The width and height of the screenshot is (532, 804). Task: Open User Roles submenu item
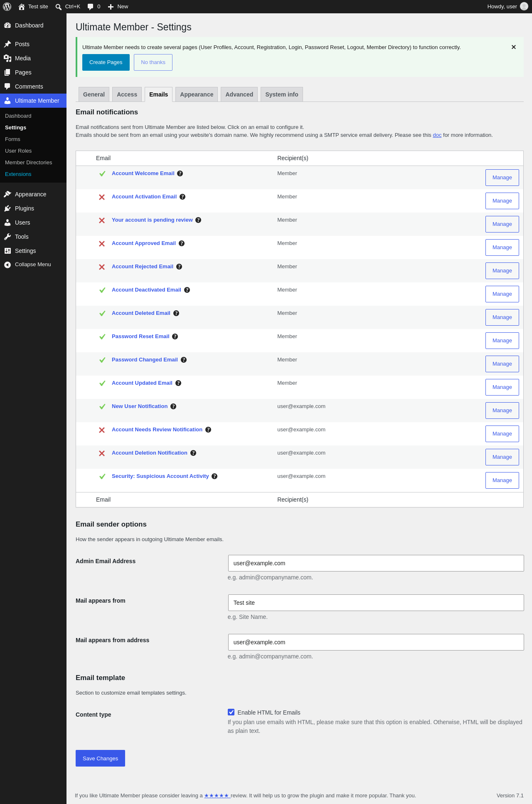coord(33,151)
